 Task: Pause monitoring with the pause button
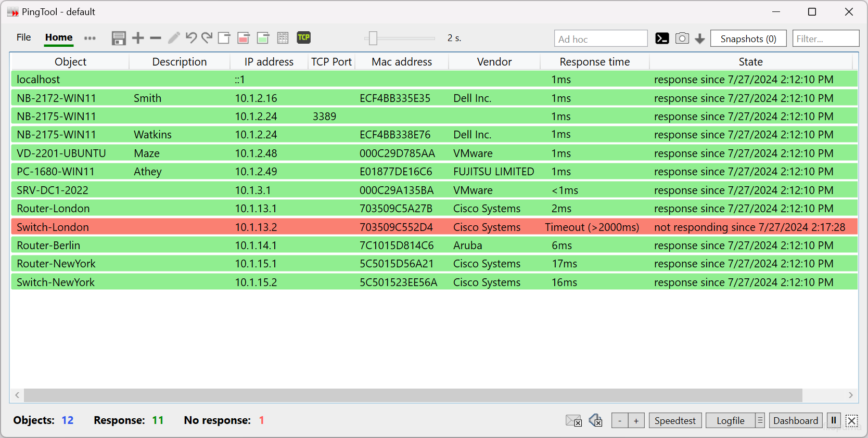coord(834,420)
